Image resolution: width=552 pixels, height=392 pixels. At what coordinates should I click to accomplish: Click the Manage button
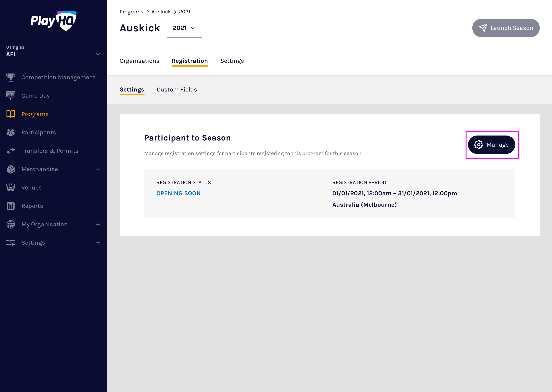click(x=491, y=145)
